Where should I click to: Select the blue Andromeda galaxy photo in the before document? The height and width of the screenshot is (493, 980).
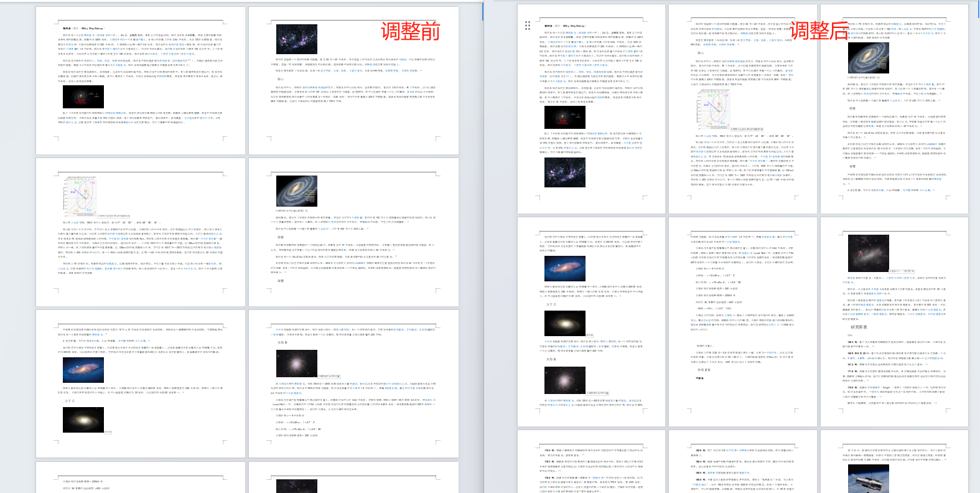point(83,370)
